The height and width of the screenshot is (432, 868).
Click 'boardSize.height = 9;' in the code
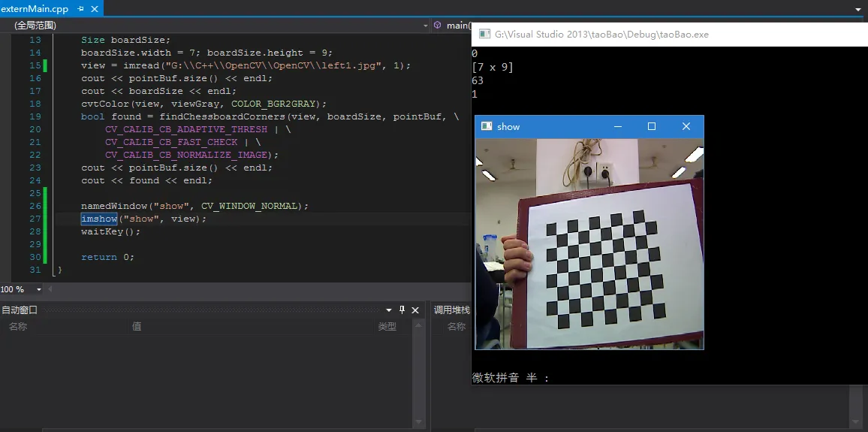[270, 53]
